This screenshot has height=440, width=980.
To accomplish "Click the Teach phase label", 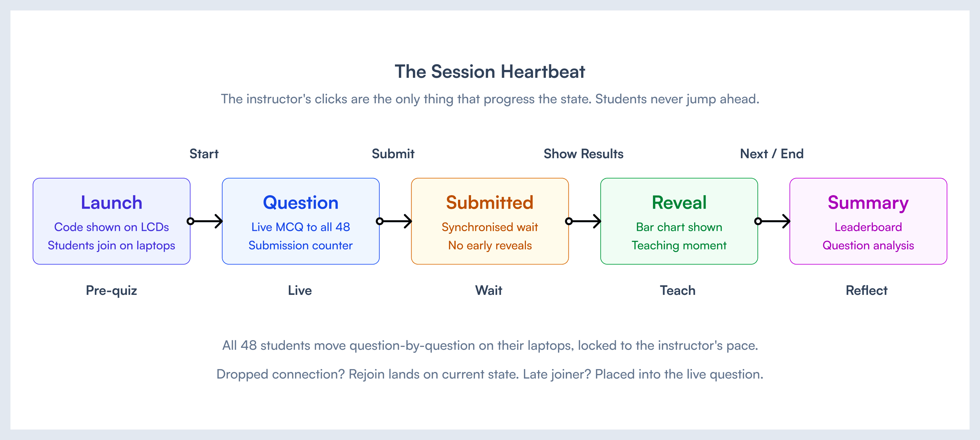I will (678, 290).
